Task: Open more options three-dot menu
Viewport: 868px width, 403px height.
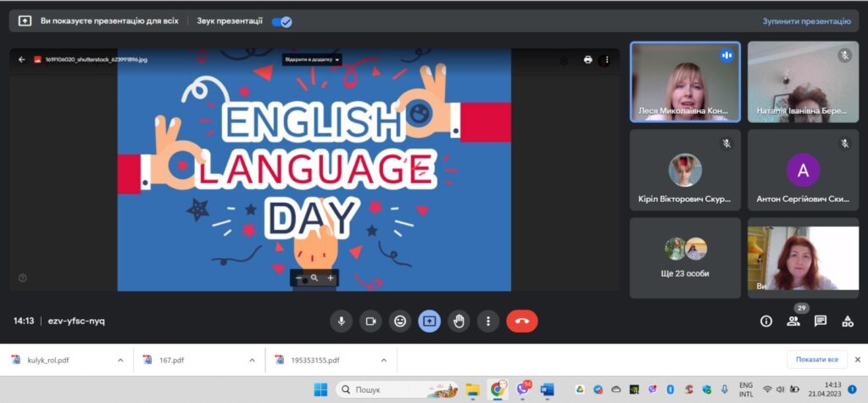Action: point(487,321)
